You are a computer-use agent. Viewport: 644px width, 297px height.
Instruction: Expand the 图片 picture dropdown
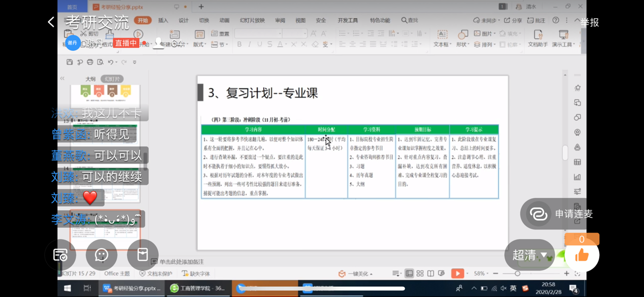(x=495, y=34)
